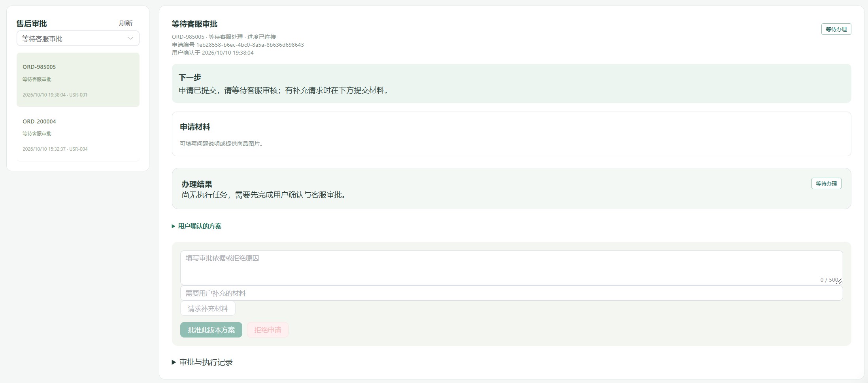Click the dropdown chevron arrow icon
Image resolution: width=868 pixels, height=383 pixels.
tap(130, 38)
